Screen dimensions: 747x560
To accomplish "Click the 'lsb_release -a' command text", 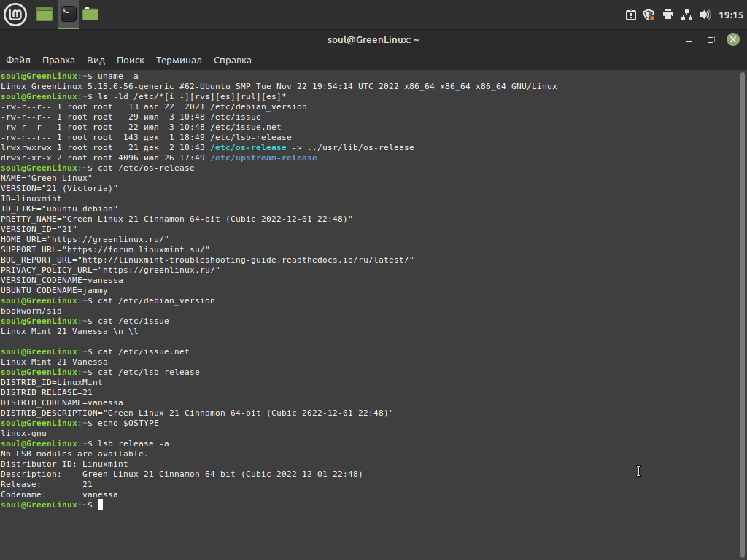I will (133, 444).
